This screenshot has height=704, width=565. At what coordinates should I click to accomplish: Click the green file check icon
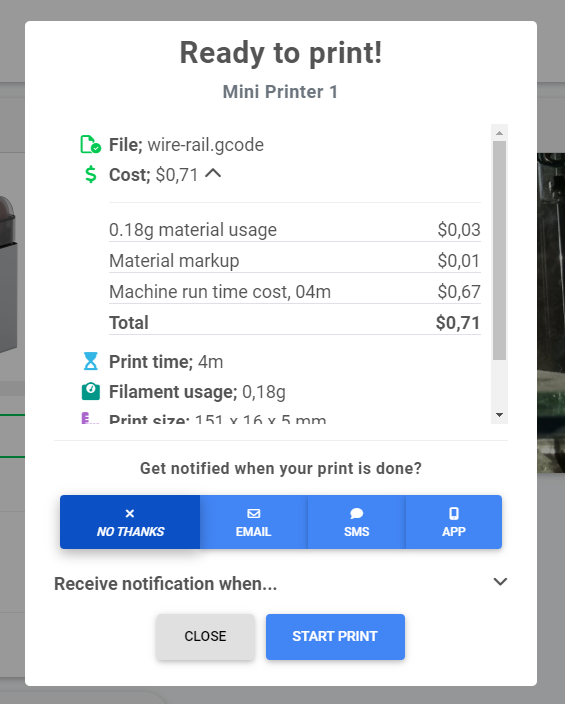click(91, 145)
